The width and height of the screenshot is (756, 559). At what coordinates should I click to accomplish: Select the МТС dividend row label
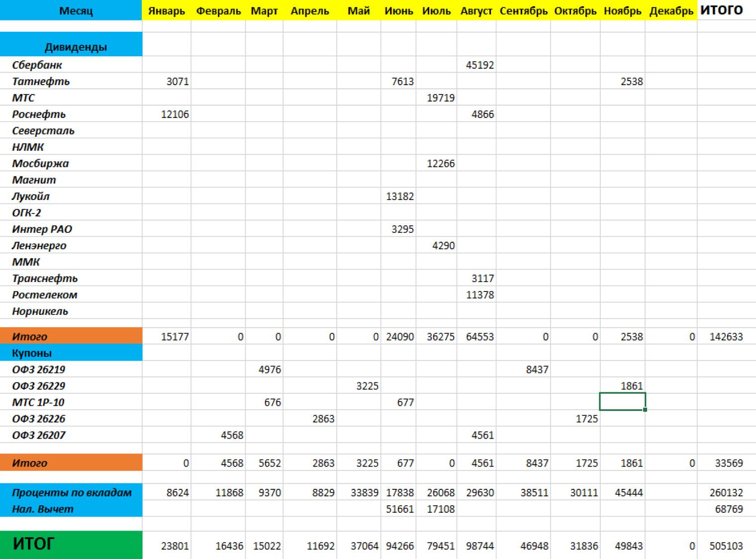click(23, 97)
